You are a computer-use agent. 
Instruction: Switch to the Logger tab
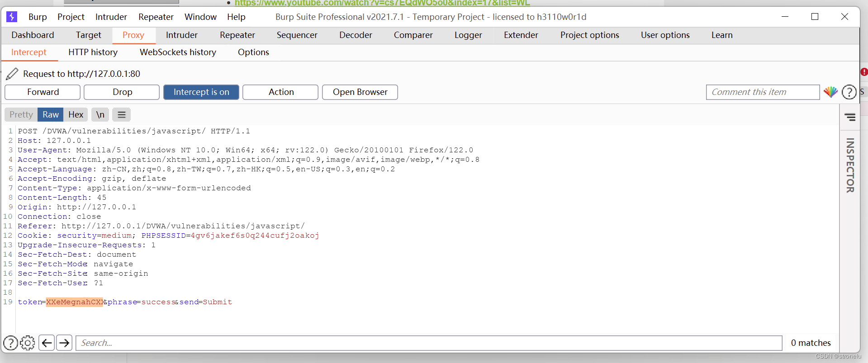[468, 35]
